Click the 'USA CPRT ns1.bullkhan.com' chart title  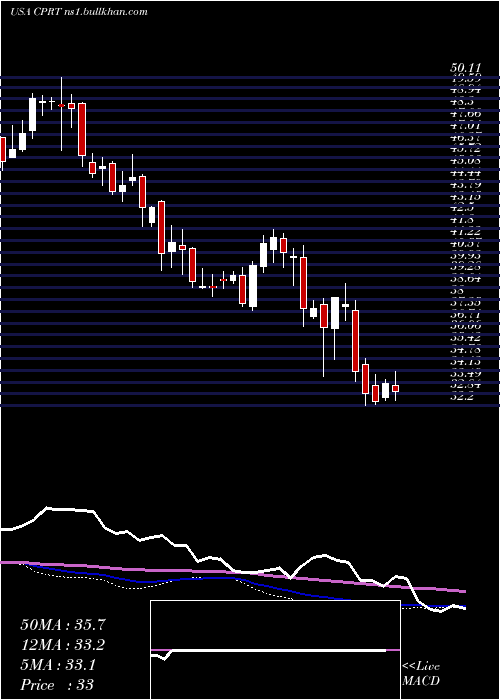(79, 12)
